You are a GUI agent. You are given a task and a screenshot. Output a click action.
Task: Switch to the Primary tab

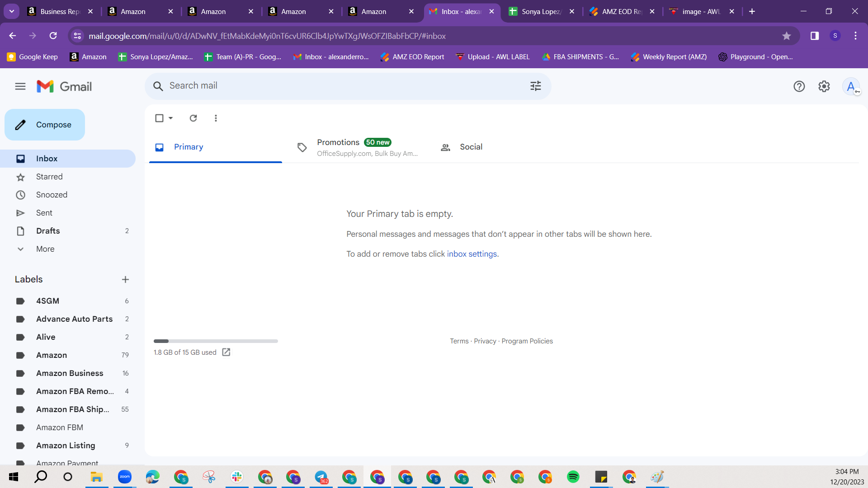coord(216,147)
